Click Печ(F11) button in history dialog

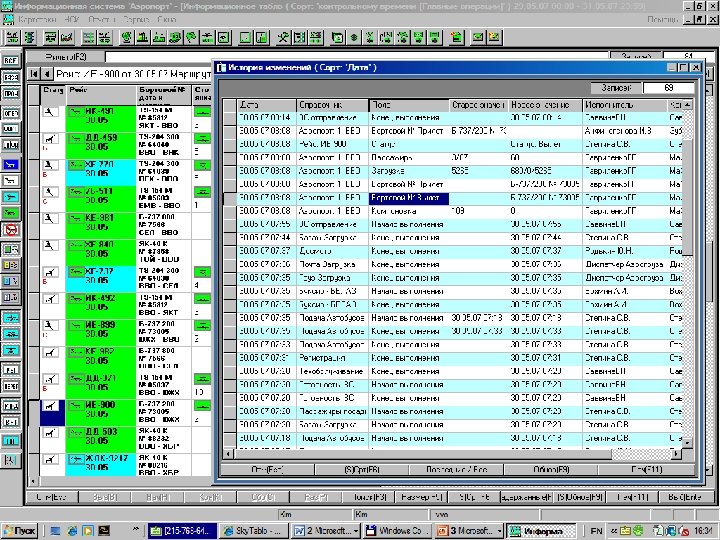click(646, 469)
